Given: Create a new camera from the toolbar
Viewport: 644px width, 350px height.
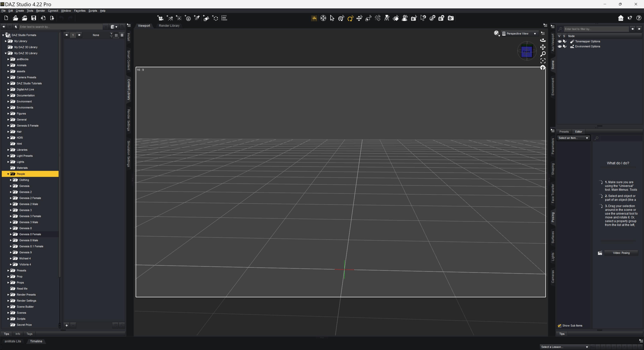Looking at the screenshot, I should click(x=160, y=18).
